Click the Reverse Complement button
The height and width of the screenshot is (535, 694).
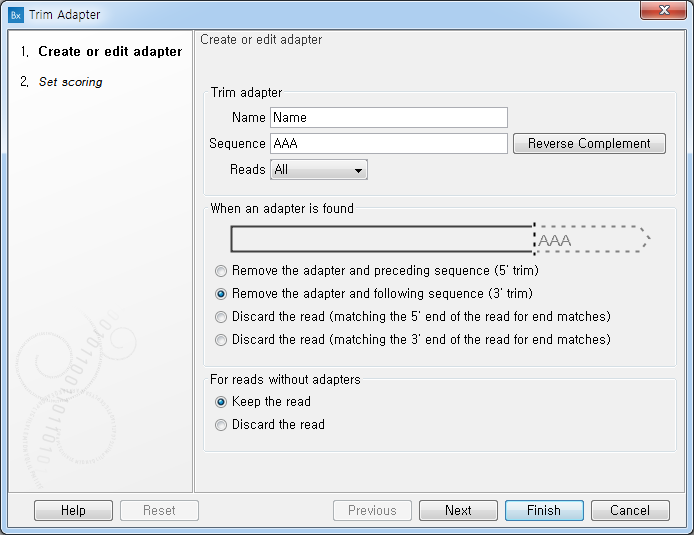589,143
